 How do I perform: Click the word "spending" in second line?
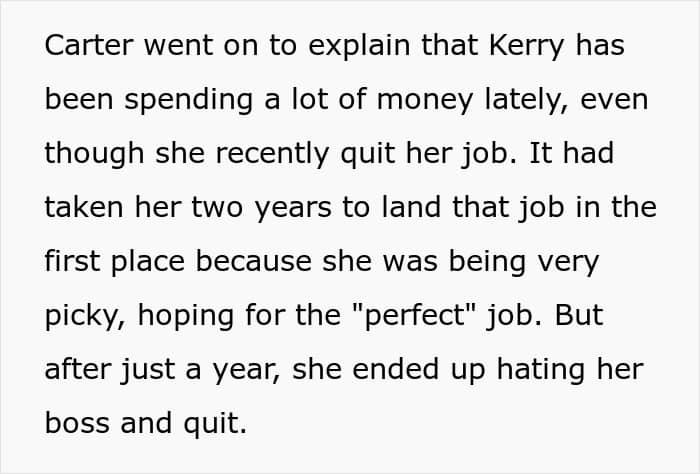click(x=189, y=100)
